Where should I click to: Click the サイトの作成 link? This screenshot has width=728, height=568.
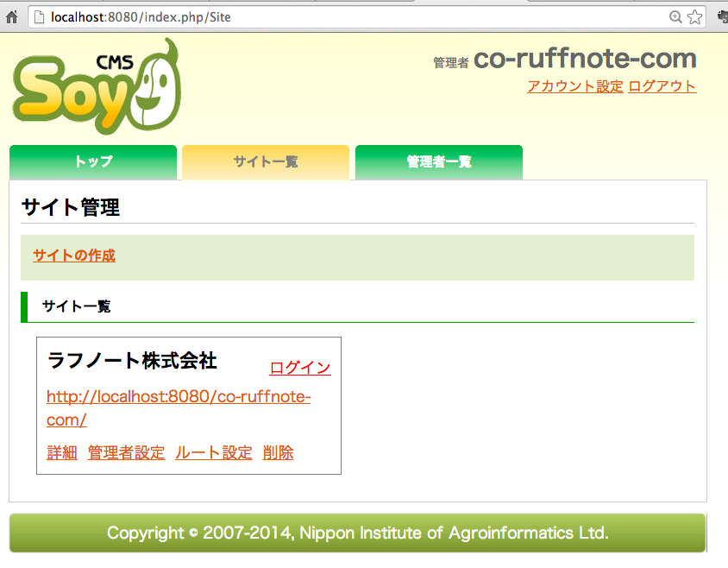74,256
